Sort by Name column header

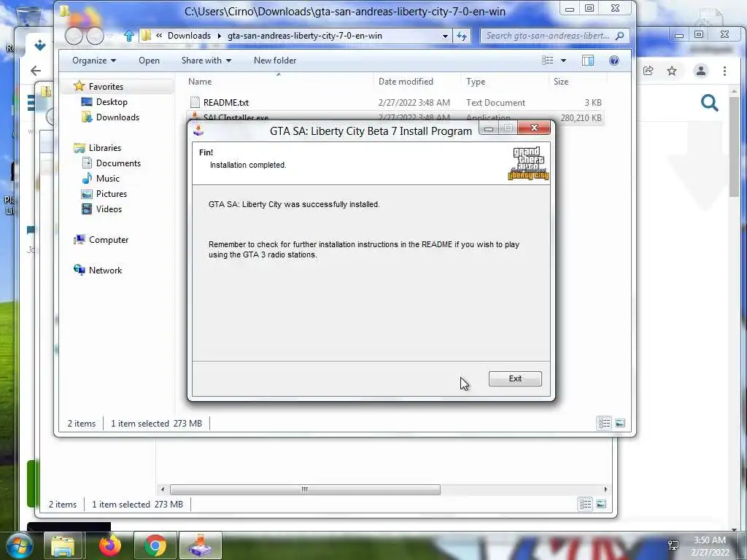click(x=200, y=82)
